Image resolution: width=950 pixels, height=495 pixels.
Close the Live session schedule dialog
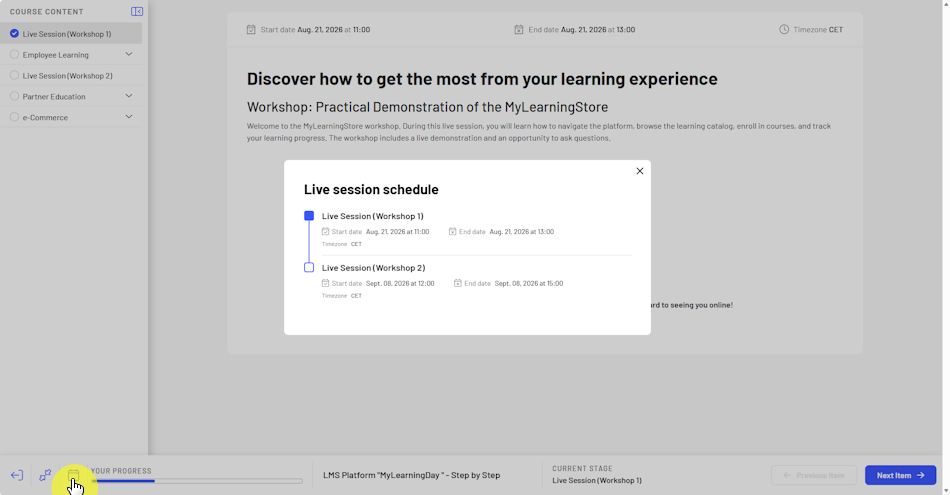[x=640, y=171]
